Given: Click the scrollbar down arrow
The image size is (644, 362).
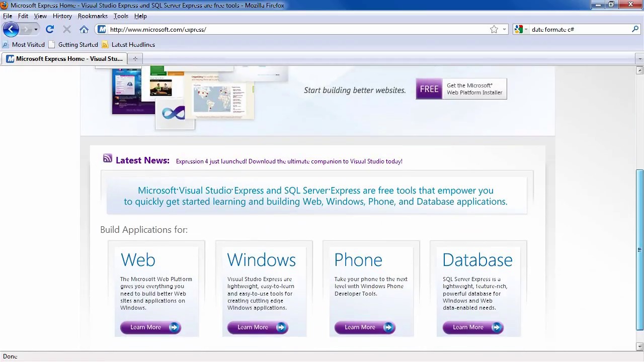Looking at the screenshot, I should point(639,346).
